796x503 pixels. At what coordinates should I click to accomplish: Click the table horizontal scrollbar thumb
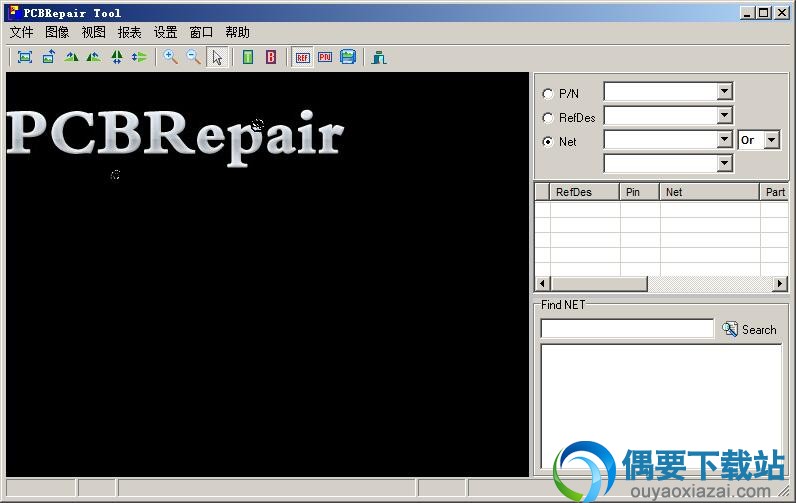click(x=599, y=283)
